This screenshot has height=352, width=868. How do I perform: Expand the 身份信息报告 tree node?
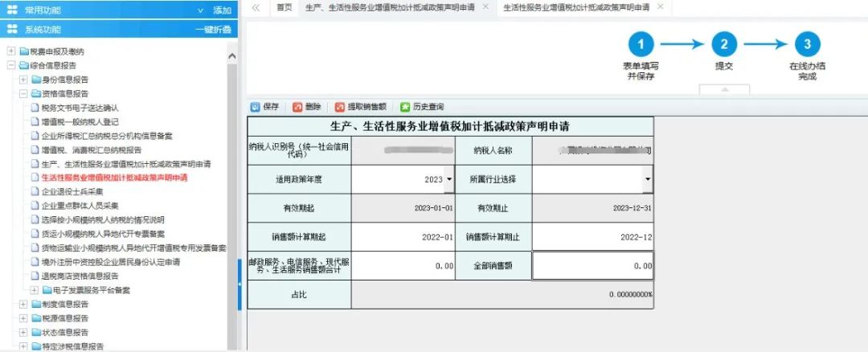pos(23,80)
